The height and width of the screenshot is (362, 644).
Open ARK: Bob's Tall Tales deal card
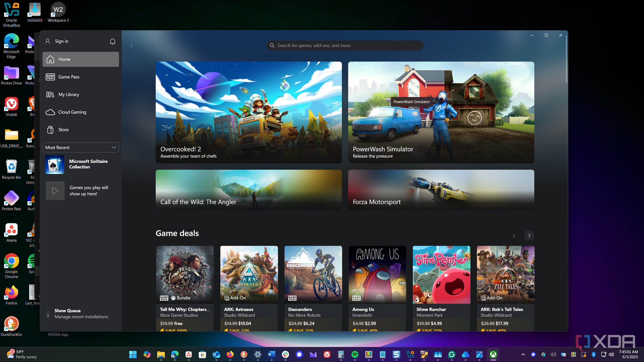pos(505,289)
